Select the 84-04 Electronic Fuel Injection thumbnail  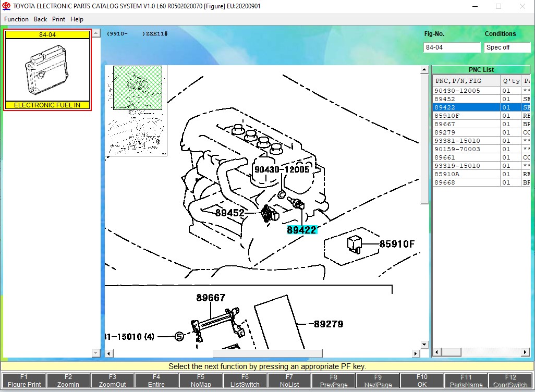[47, 70]
